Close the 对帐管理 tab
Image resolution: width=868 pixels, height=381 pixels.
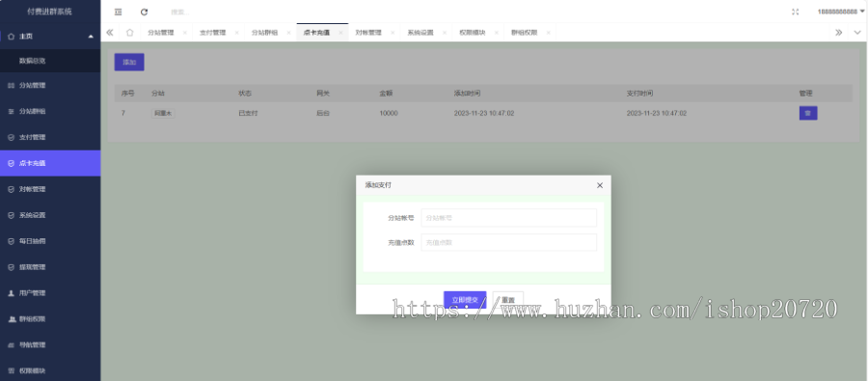click(393, 33)
